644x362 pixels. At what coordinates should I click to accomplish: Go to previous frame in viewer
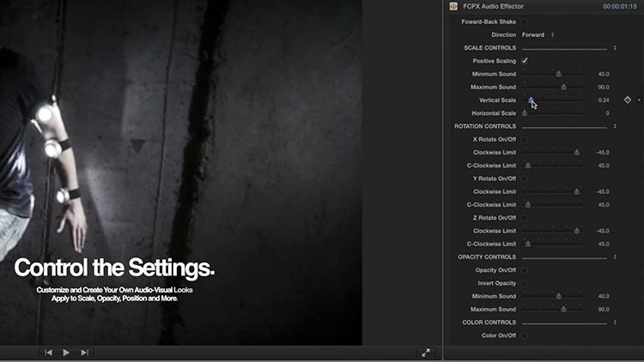[48, 353]
